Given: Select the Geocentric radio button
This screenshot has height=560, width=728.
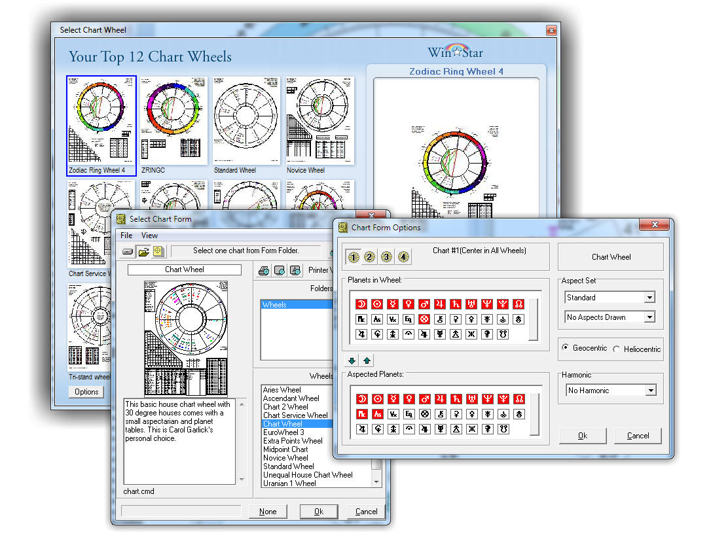Looking at the screenshot, I should click(566, 348).
